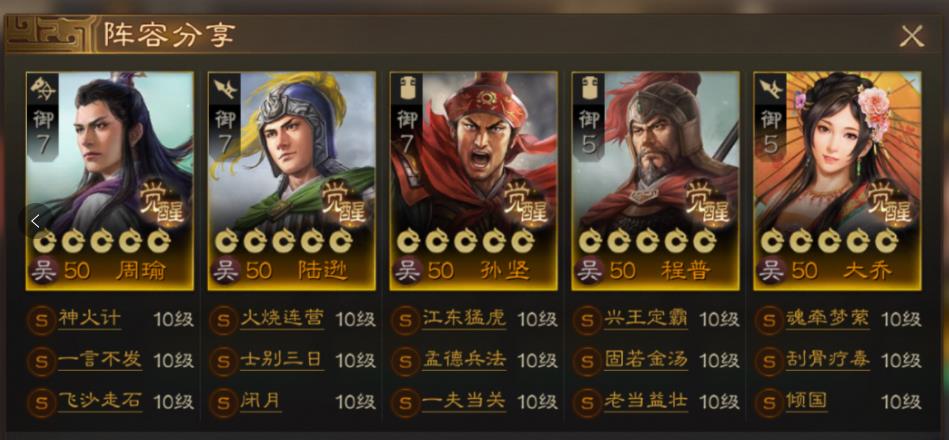
Task: Open the skill 飞沙走石
Action: (100, 401)
